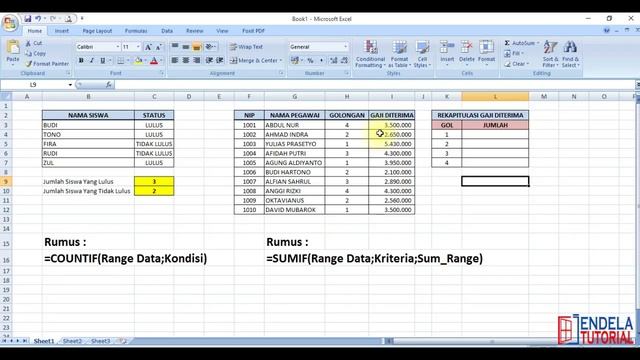
Task: Open the Calibri font name dropdown
Action: coord(118,47)
